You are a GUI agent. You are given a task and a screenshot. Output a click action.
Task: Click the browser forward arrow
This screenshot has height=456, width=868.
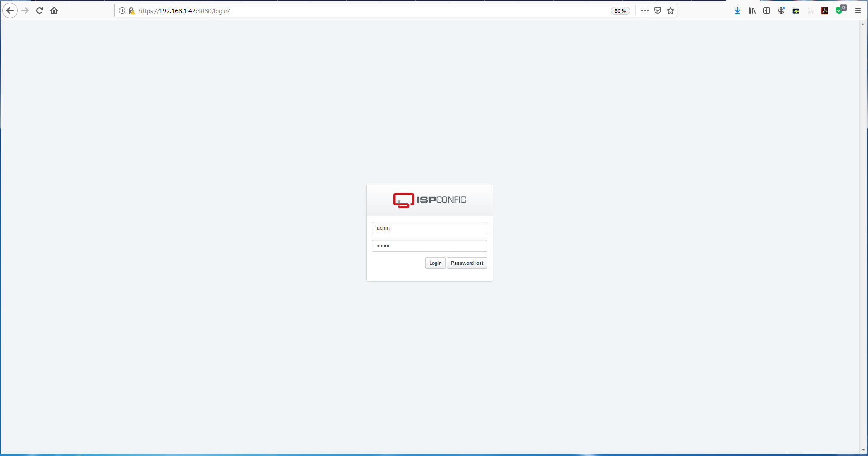click(25, 10)
